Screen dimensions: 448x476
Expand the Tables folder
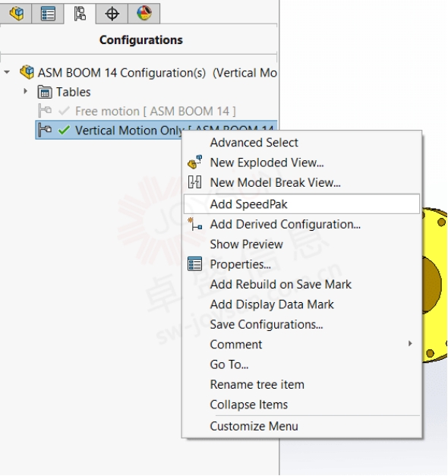click(x=26, y=91)
